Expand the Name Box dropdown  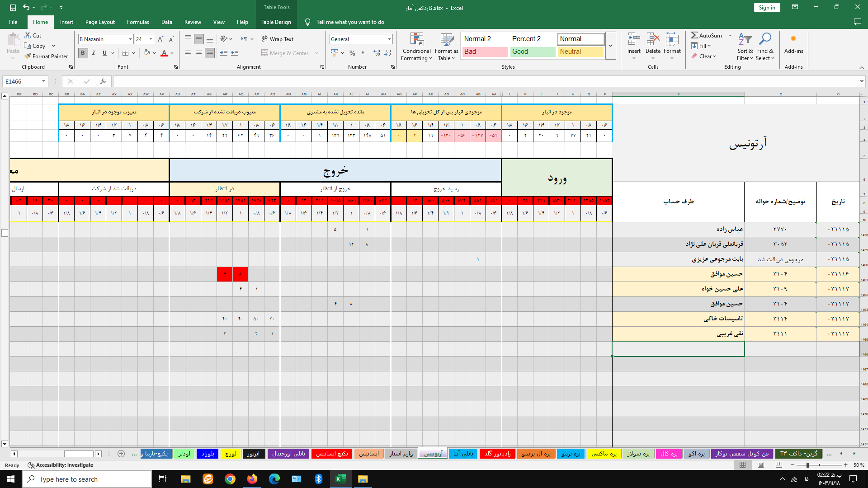(x=43, y=81)
